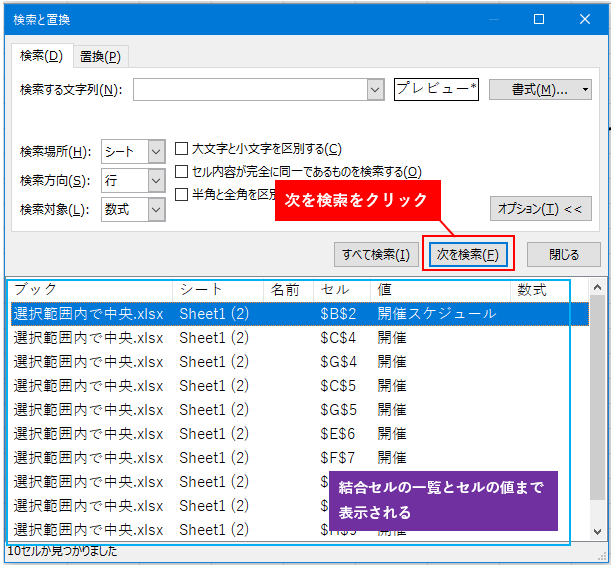Open the 検索方向 (行) dropdown
Screen dimensions: 612x570
(x=156, y=180)
